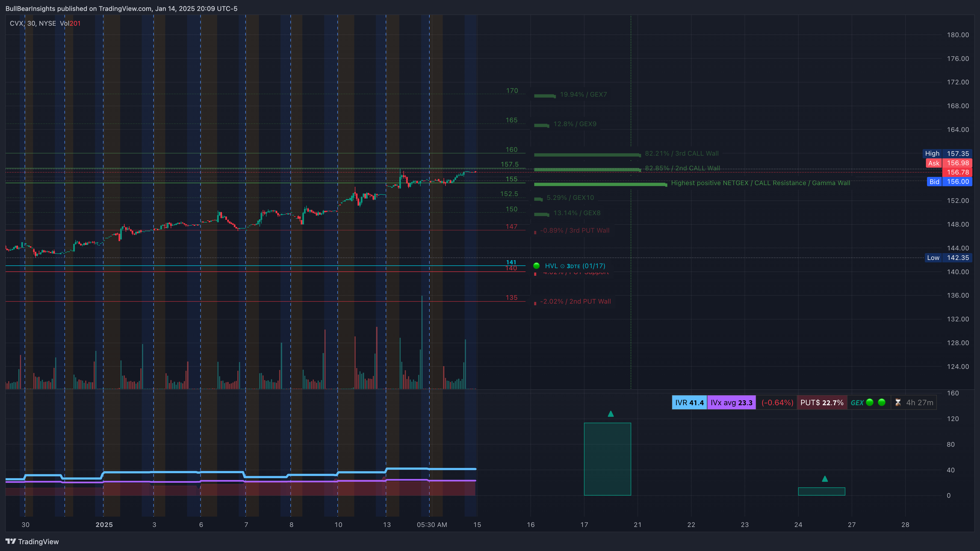980x551 pixels.
Task: Click the long green Gamma Wall bar
Action: click(600, 184)
